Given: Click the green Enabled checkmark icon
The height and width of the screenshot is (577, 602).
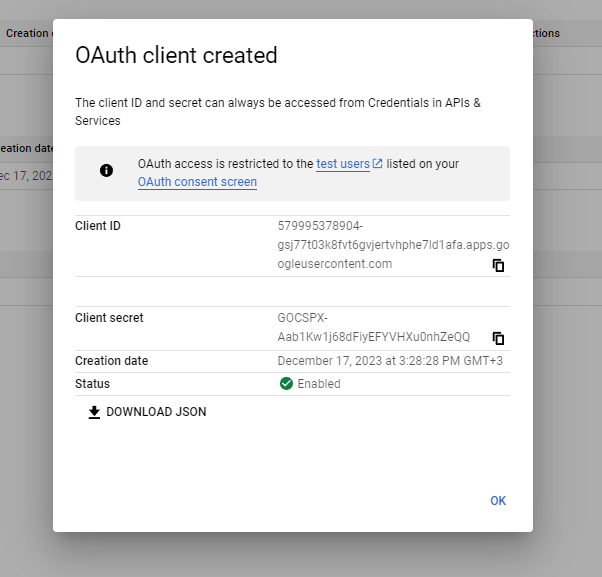Looking at the screenshot, I should pyautogui.click(x=286, y=383).
